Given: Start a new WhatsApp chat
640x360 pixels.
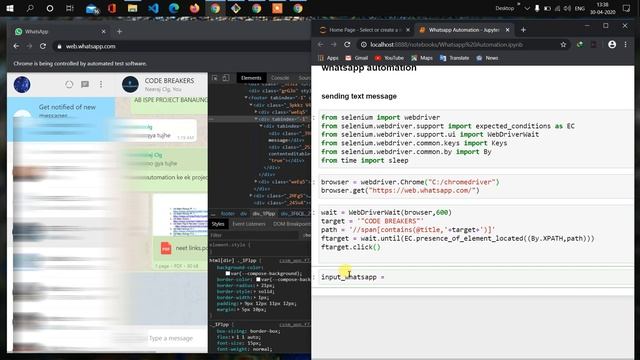Looking at the screenshot, I should pyautogui.click(x=85, y=84).
